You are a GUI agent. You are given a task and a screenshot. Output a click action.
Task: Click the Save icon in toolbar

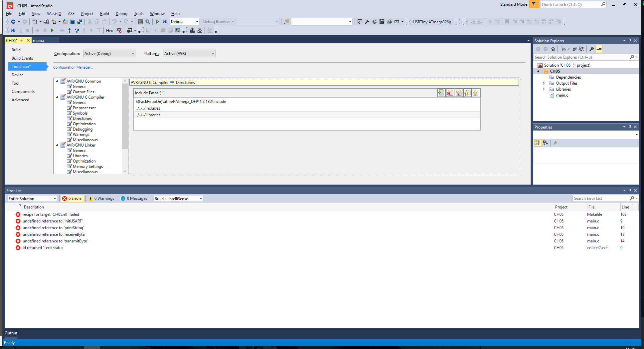tap(73, 22)
